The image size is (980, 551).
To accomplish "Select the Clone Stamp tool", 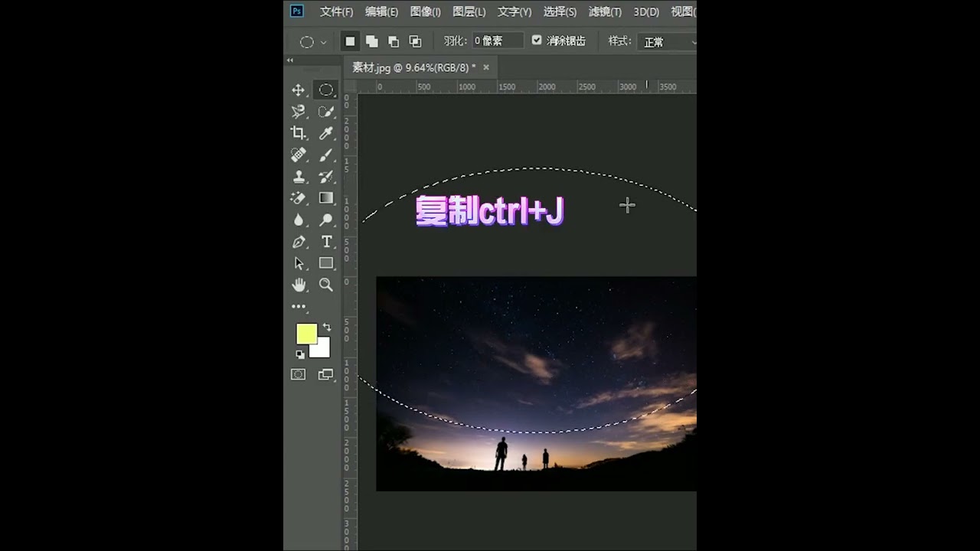I will click(299, 176).
